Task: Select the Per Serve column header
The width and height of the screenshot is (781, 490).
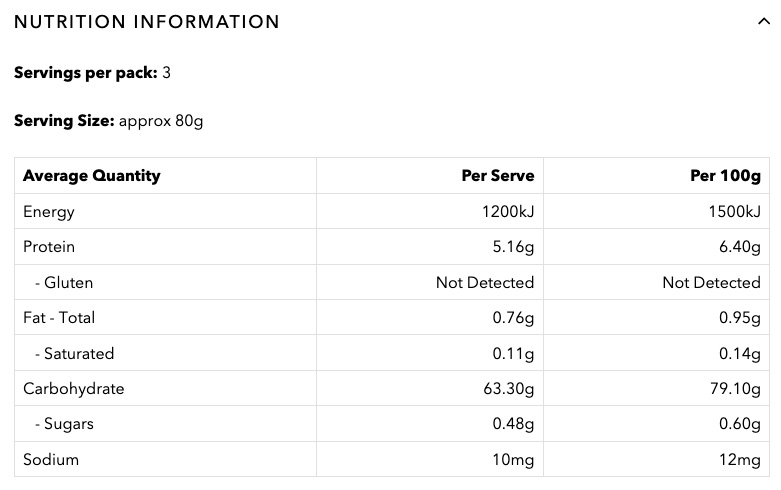Action: pyautogui.click(x=497, y=176)
